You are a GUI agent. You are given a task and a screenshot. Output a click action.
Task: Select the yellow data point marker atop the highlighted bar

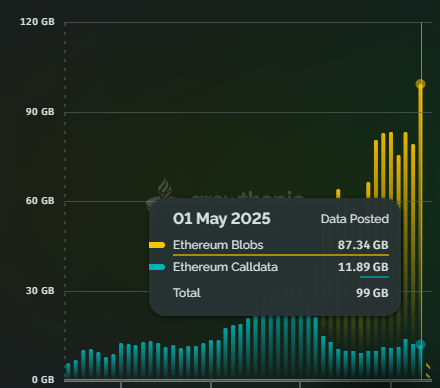click(420, 84)
